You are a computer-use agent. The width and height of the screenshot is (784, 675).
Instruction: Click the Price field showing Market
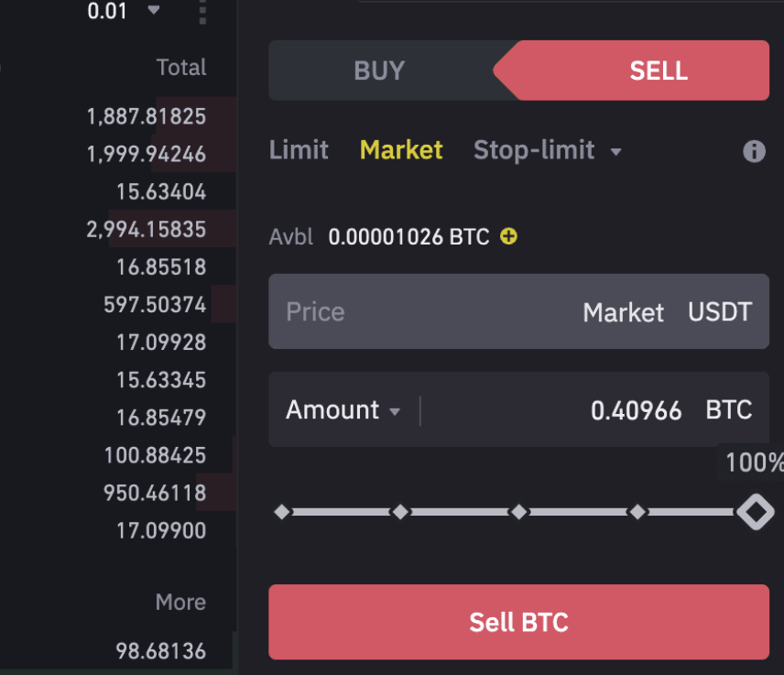coord(517,311)
